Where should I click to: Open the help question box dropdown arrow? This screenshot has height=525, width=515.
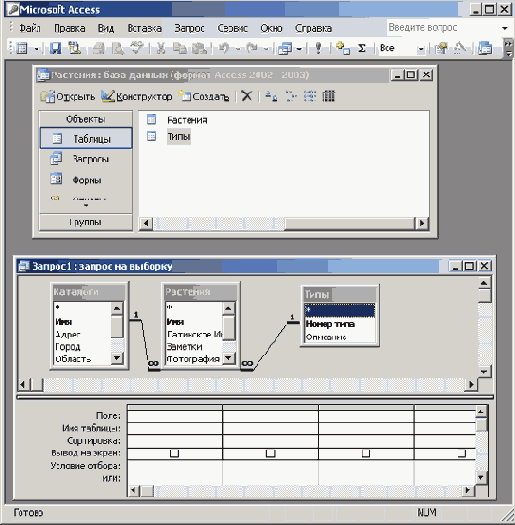pyautogui.click(x=505, y=28)
